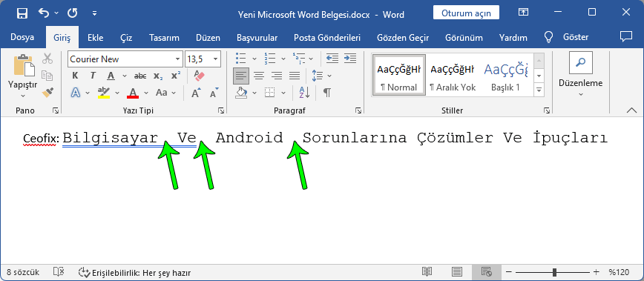Increase font size with A up icon
644x281 pixels.
click(x=197, y=93)
